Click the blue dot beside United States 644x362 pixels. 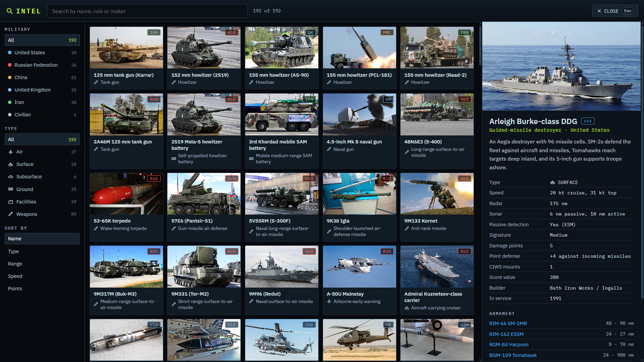10,53
